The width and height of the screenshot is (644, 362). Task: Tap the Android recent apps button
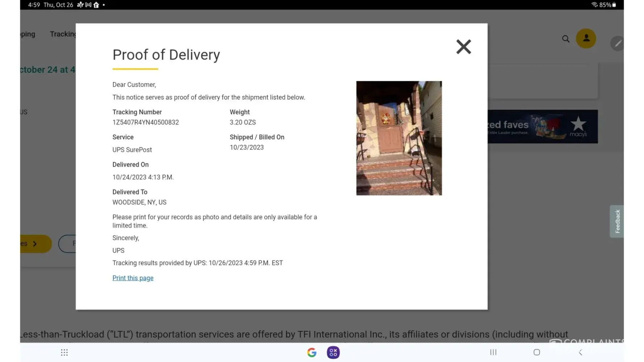(493, 352)
